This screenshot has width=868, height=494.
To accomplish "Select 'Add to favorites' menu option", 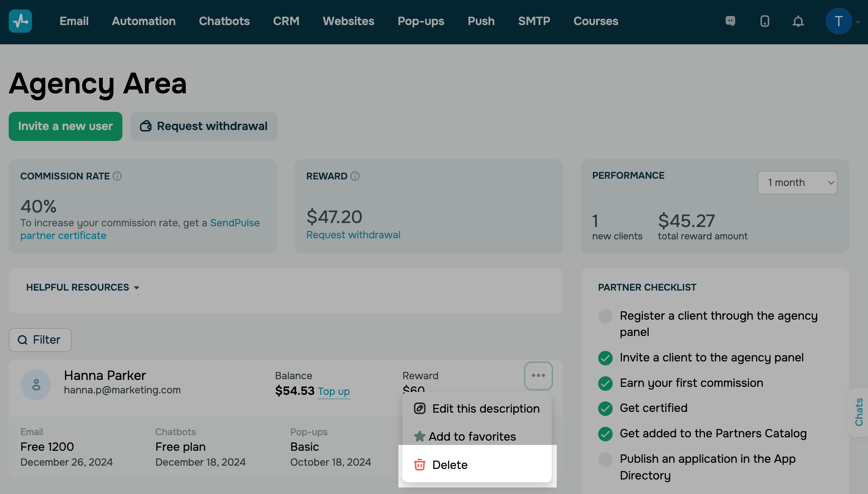I will pyautogui.click(x=472, y=436).
